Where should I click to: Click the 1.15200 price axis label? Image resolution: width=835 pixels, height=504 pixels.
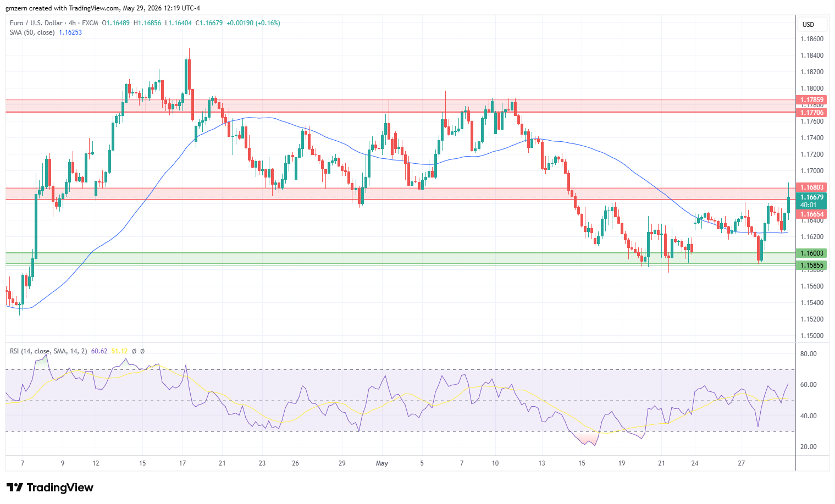(811, 319)
